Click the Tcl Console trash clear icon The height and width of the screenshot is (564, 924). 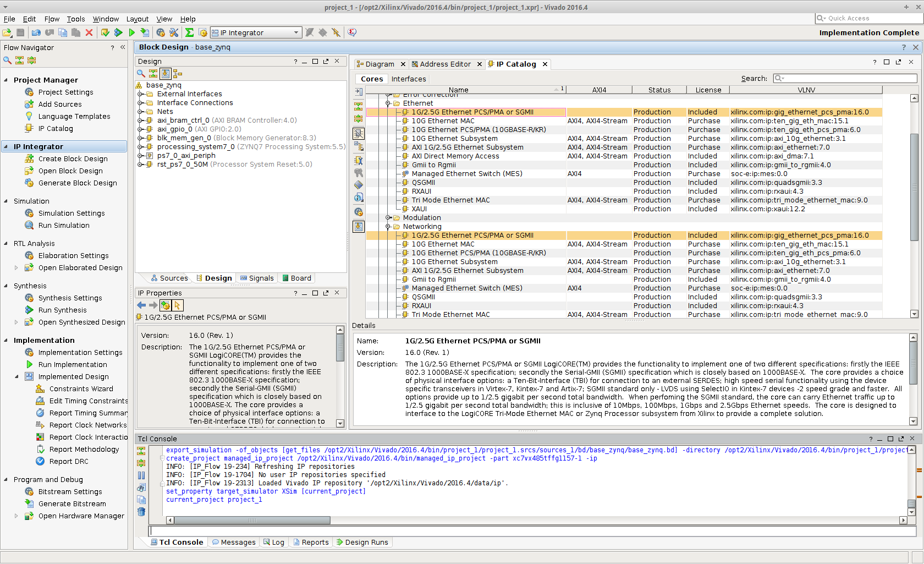[x=141, y=512]
